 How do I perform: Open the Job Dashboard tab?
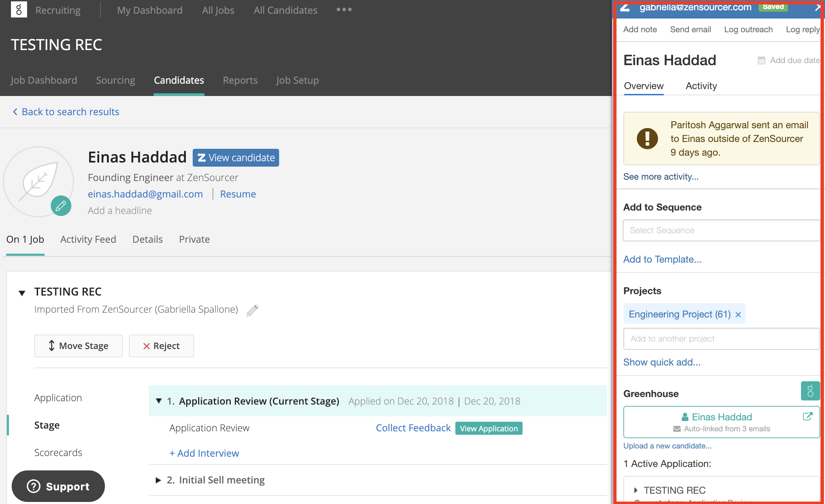(44, 80)
